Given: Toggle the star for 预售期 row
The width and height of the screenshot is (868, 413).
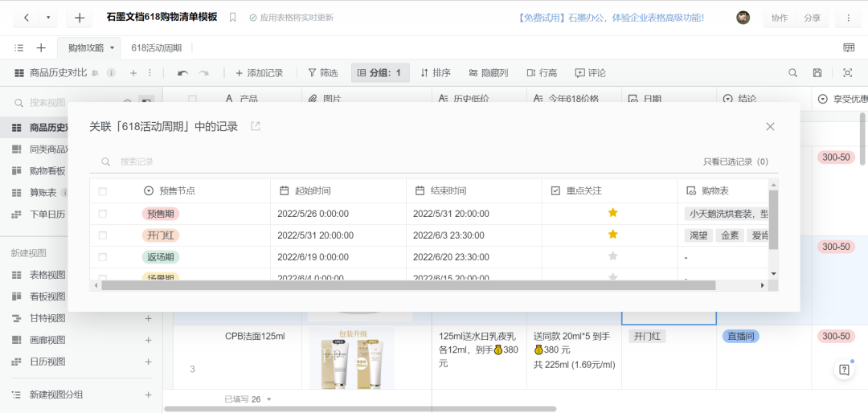Looking at the screenshot, I should (x=612, y=213).
